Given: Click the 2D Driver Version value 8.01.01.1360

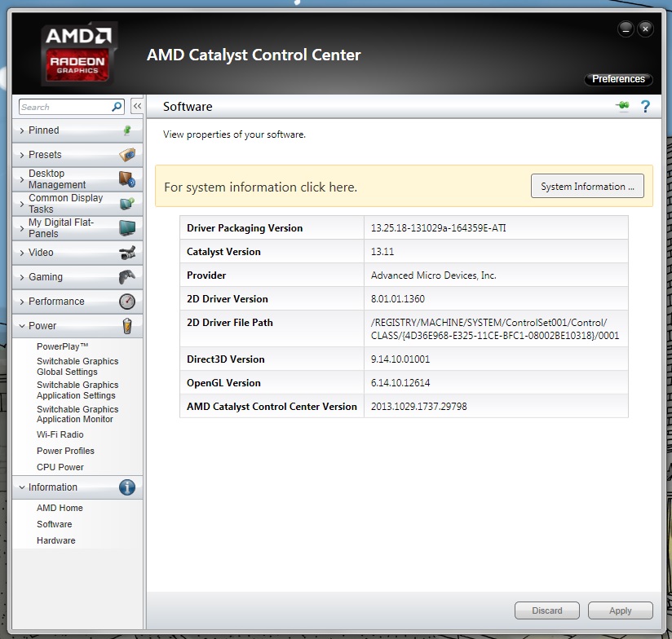Looking at the screenshot, I should tap(398, 299).
